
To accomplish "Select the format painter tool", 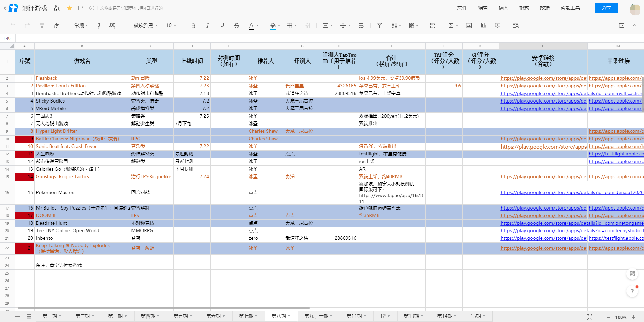I will [42, 25].
